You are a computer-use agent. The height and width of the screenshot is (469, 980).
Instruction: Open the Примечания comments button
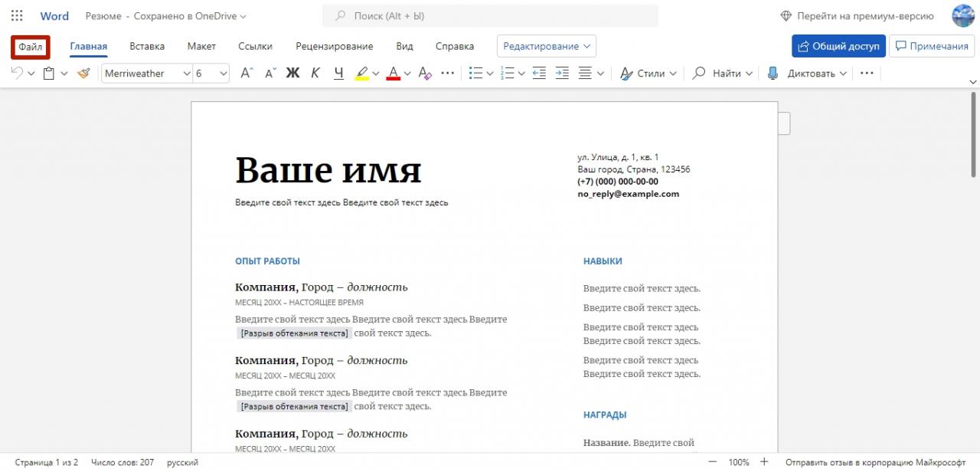(x=931, y=46)
